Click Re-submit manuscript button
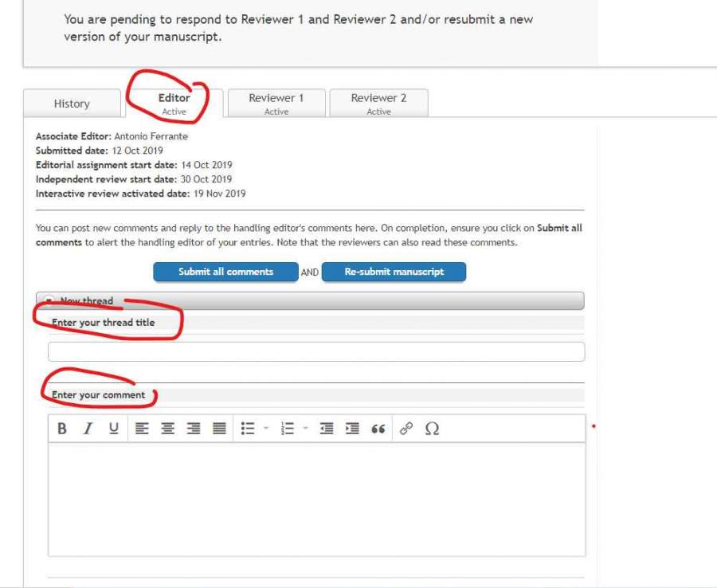Image resolution: width=717 pixels, height=588 pixels. 394,272
